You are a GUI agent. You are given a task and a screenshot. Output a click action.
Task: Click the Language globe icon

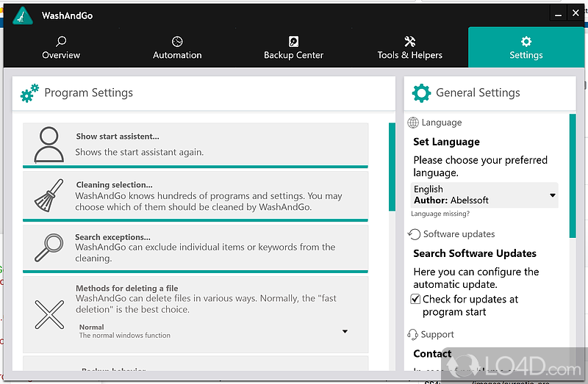coord(413,123)
